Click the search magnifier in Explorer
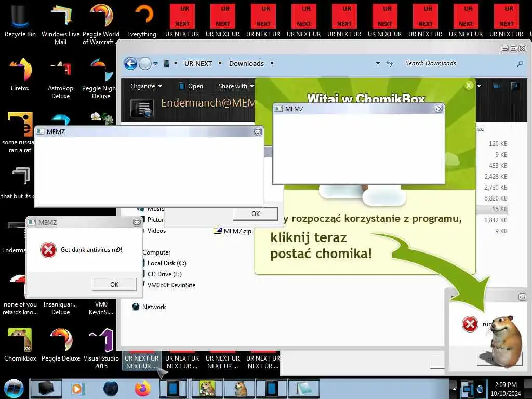 click(x=520, y=63)
